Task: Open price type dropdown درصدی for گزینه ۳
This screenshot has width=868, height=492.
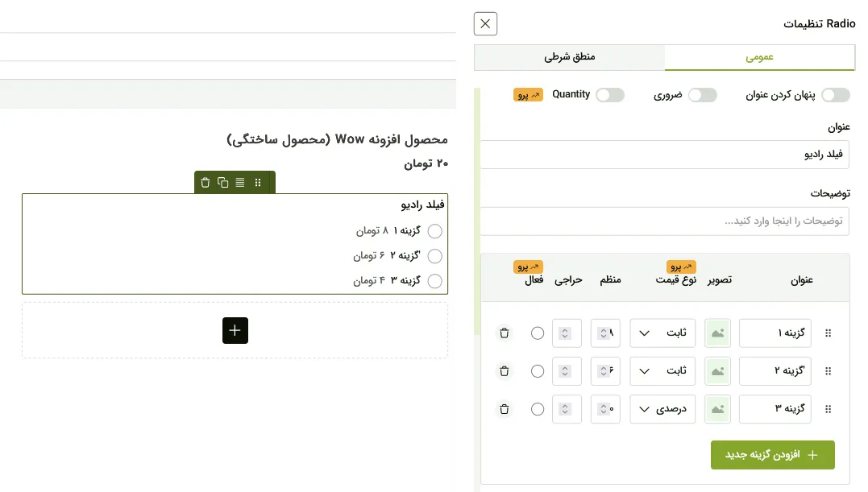Action: pyautogui.click(x=662, y=409)
